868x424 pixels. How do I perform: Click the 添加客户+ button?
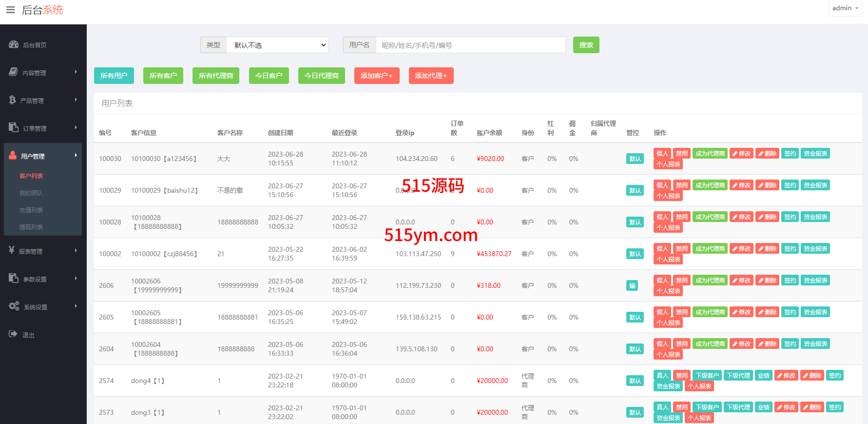[x=376, y=76]
